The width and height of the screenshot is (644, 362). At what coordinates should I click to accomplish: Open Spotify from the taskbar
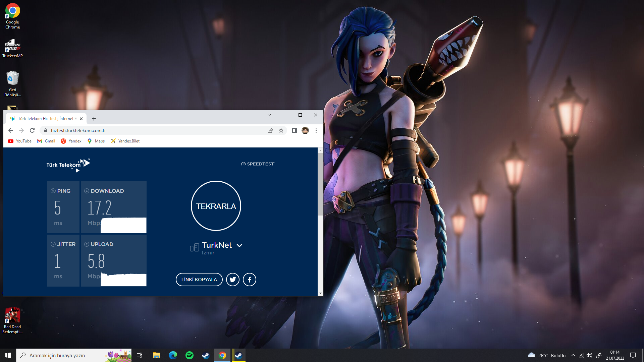point(190,355)
